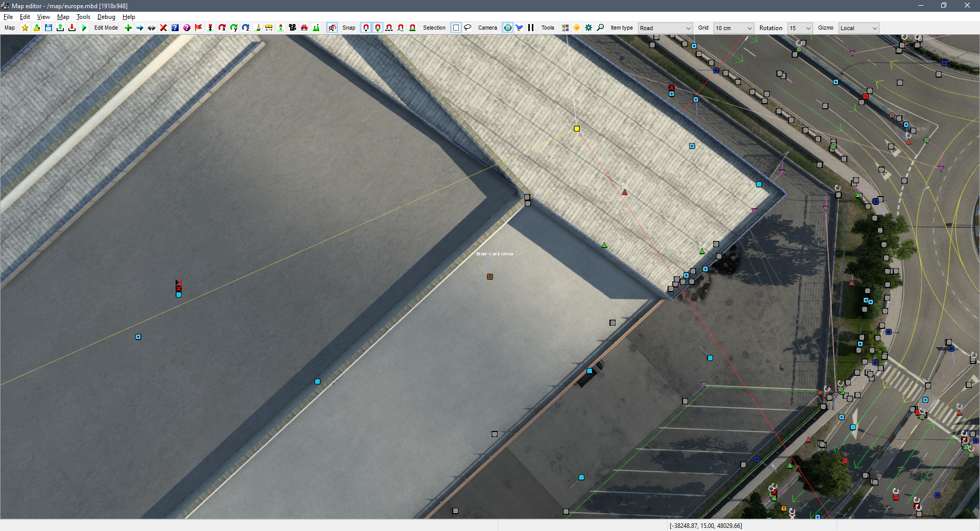This screenshot has width=980, height=531.
Task: Click the red X delete tool
Action: click(163, 28)
